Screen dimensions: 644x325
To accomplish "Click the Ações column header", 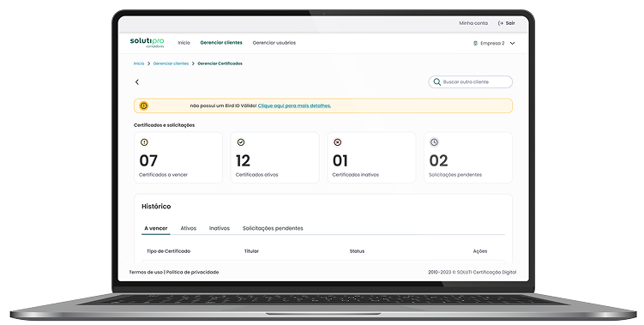I will tap(480, 251).
